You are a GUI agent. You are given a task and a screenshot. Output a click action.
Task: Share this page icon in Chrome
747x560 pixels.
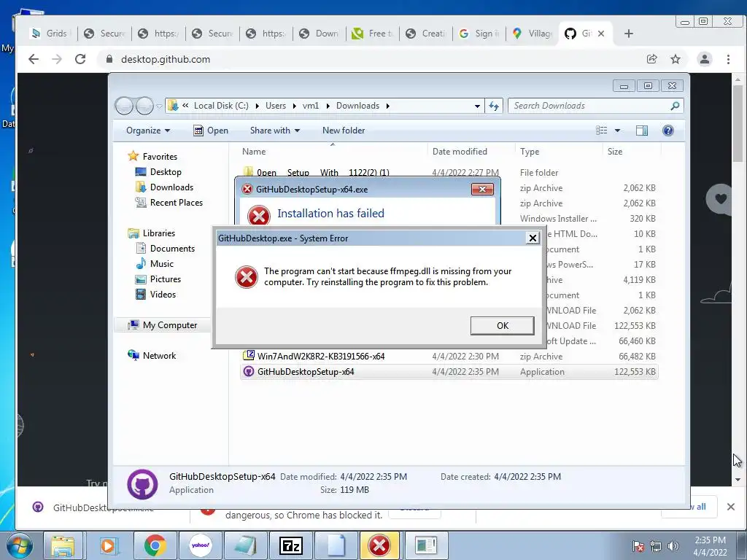[651, 59]
